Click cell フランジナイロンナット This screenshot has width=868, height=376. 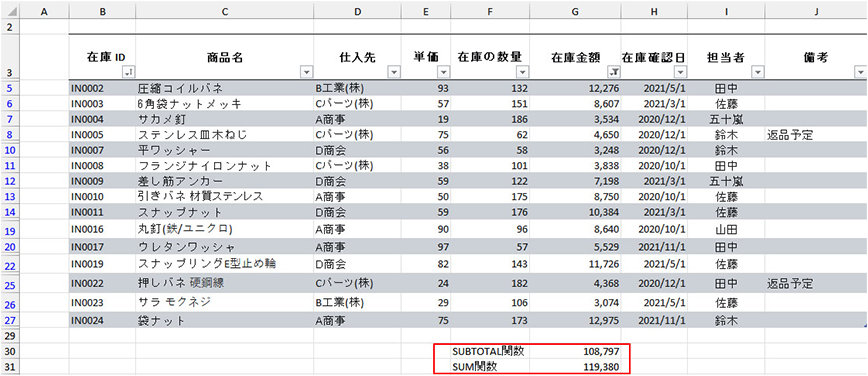point(224,166)
